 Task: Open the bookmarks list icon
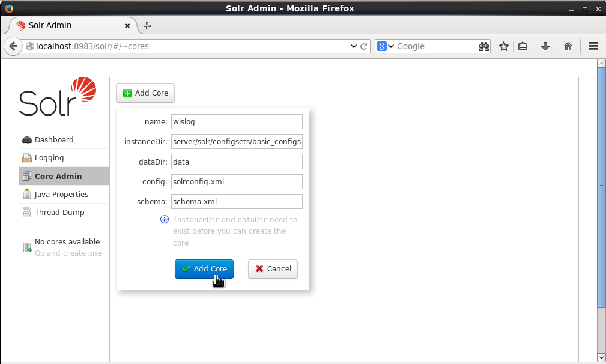point(523,46)
